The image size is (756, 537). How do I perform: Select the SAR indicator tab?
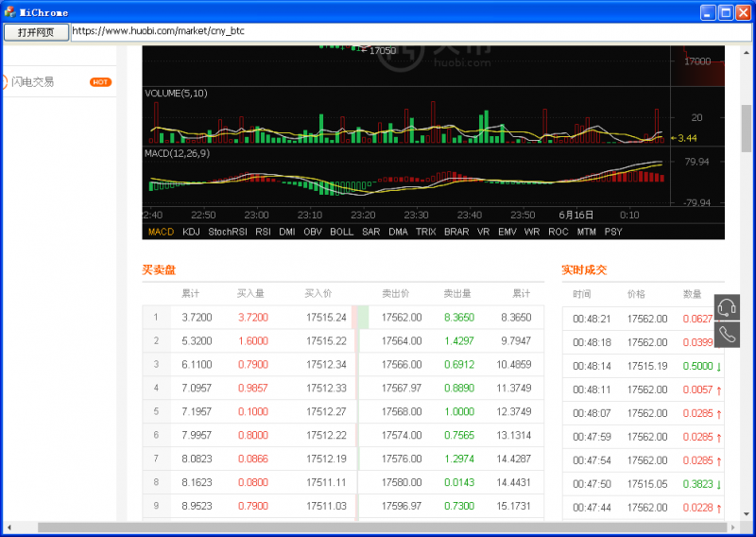[x=370, y=232]
